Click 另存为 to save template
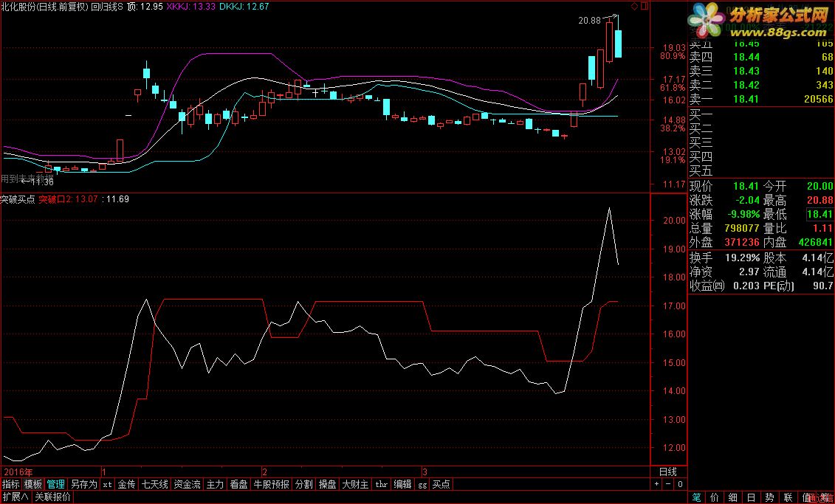Image resolution: width=835 pixels, height=504 pixels. click(84, 484)
